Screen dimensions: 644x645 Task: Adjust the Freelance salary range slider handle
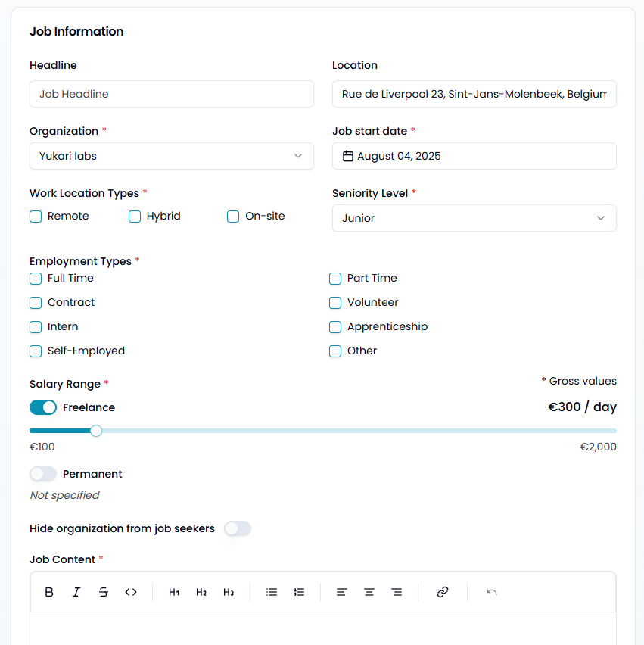95,430
